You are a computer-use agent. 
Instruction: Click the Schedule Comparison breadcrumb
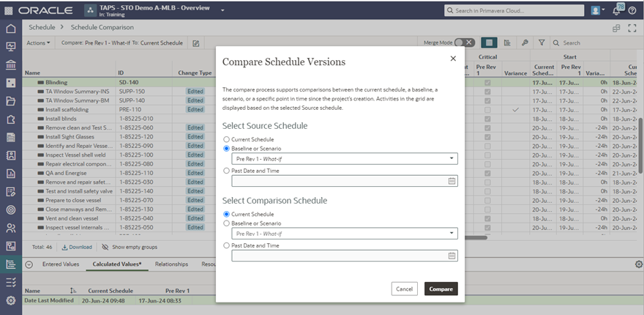coord(102,27)
